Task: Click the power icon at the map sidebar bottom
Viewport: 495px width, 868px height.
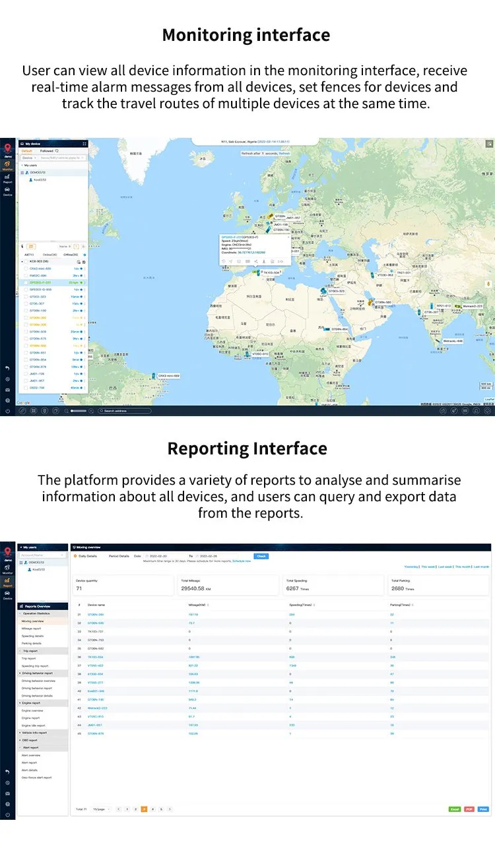Action: (x=7, y=410)
